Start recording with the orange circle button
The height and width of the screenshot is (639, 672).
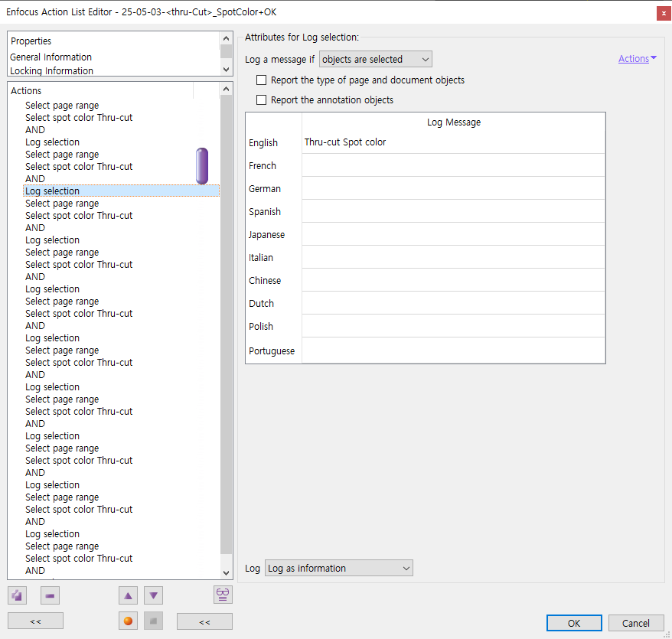(129, 621)
